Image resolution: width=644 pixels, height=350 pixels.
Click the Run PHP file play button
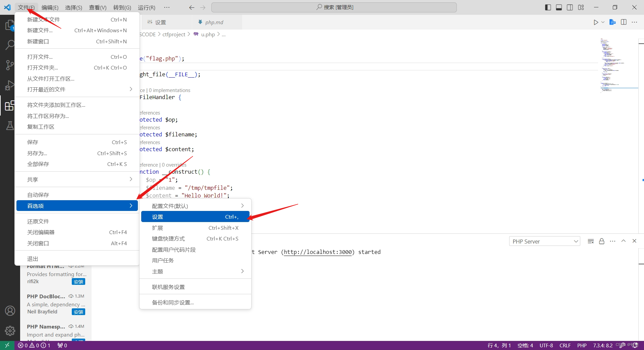click(x=596, y=22)
